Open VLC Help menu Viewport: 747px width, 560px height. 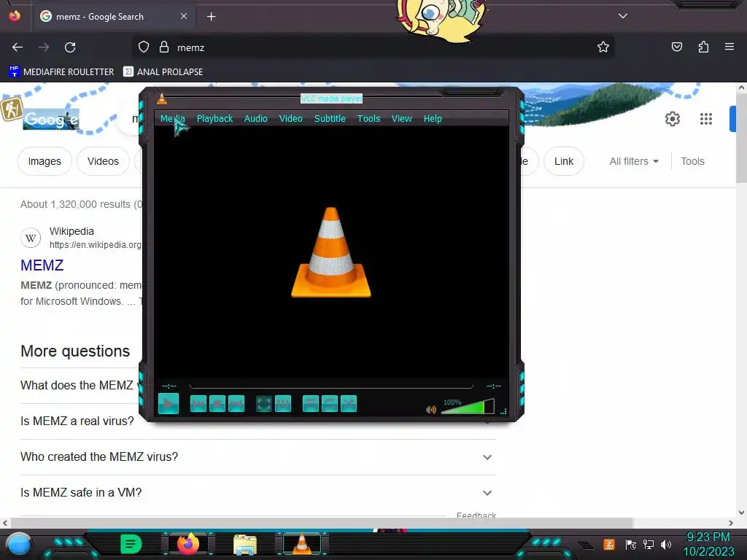coord(433,119)
